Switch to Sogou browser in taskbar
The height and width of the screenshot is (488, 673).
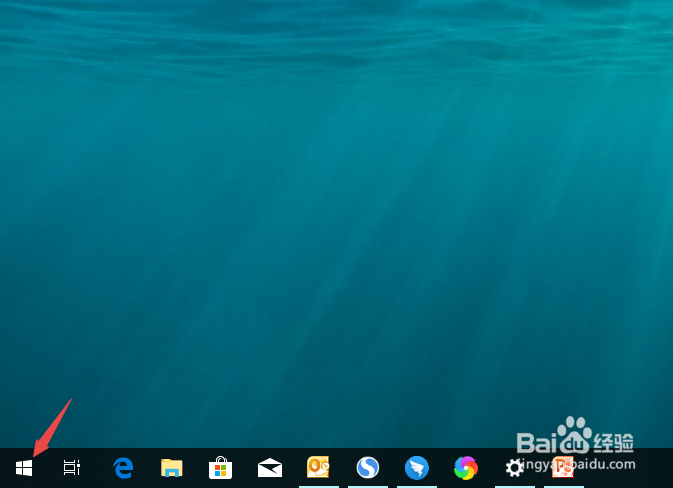tap(368, 467)
